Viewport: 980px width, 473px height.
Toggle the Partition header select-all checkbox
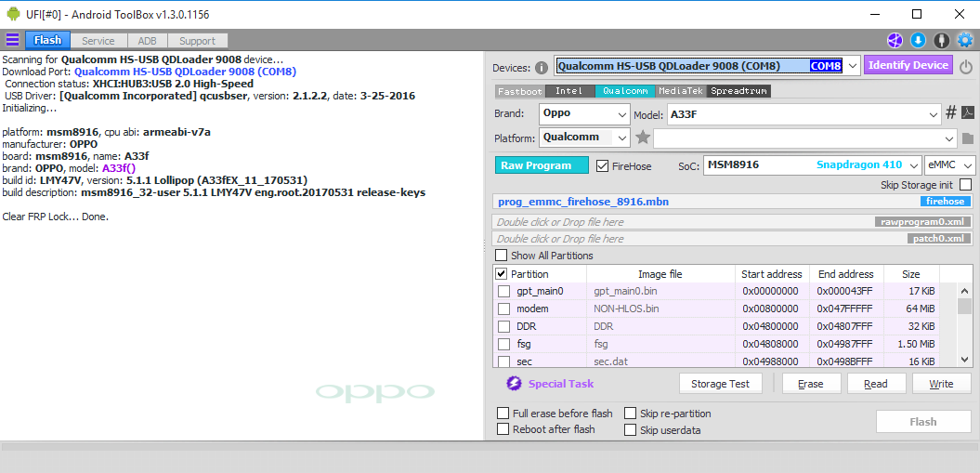click(502, 274)
